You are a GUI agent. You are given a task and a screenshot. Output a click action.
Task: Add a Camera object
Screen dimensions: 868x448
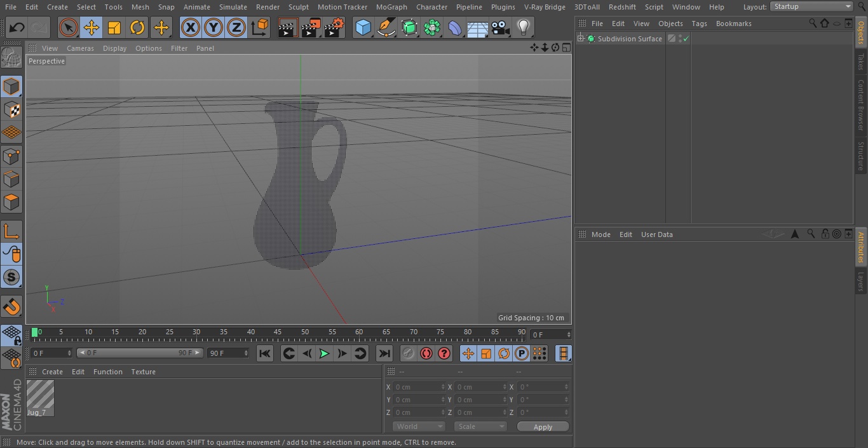pos(501,27)
